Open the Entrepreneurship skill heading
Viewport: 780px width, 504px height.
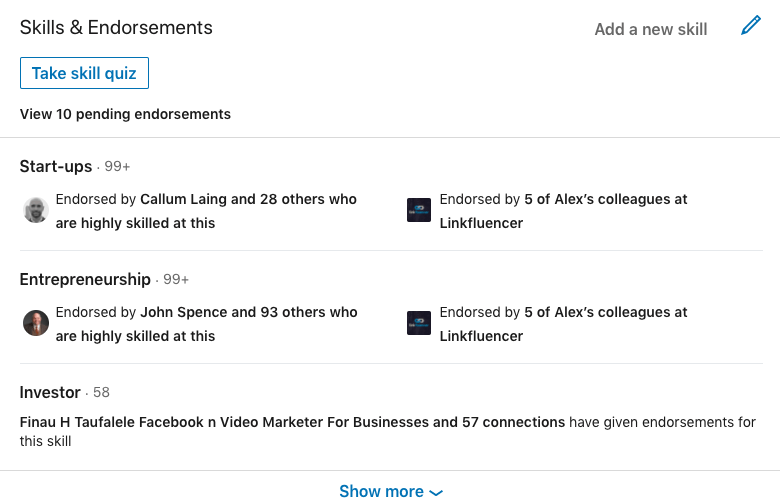[x=85, y=279]
